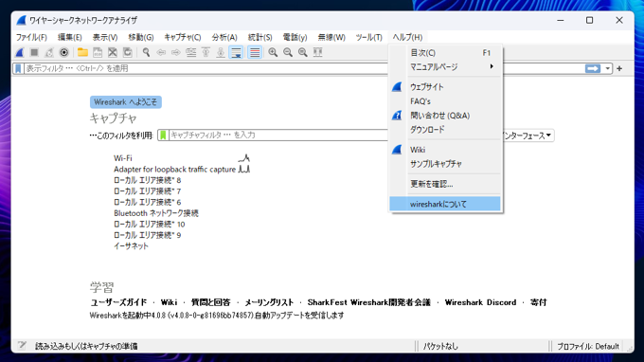Click the resize columns icon

pyautogui.click(x=317, y=53)
